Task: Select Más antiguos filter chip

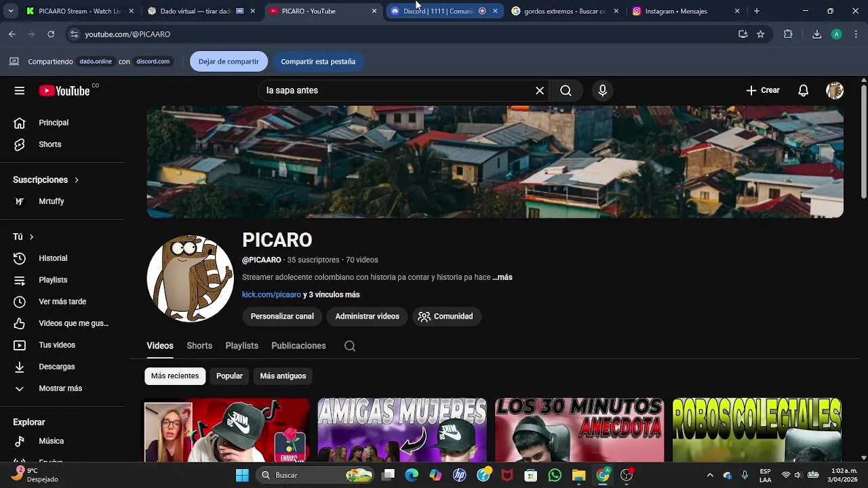Action: point(283,376)
